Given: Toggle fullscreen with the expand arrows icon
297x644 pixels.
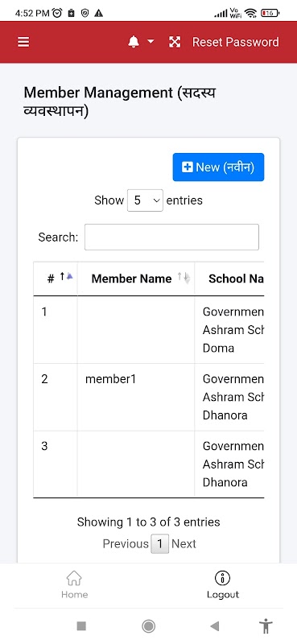Looking at the screenshot, I should [175, 42].
